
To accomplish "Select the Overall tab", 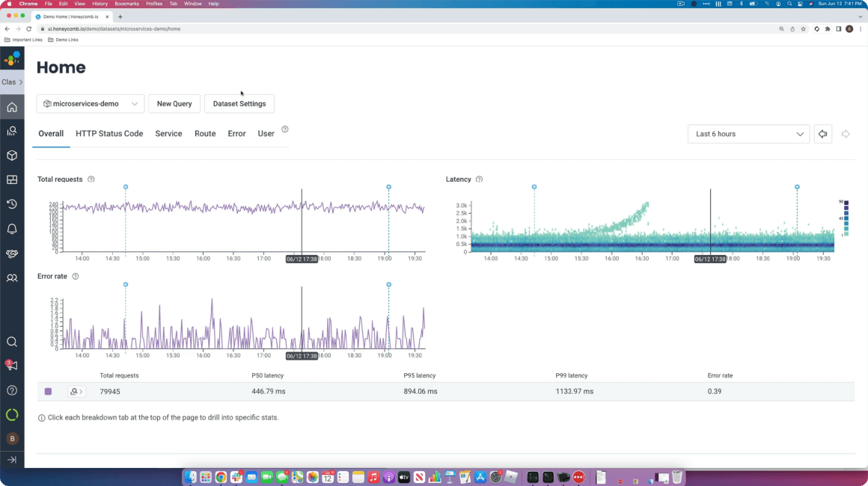I will 51,134.
